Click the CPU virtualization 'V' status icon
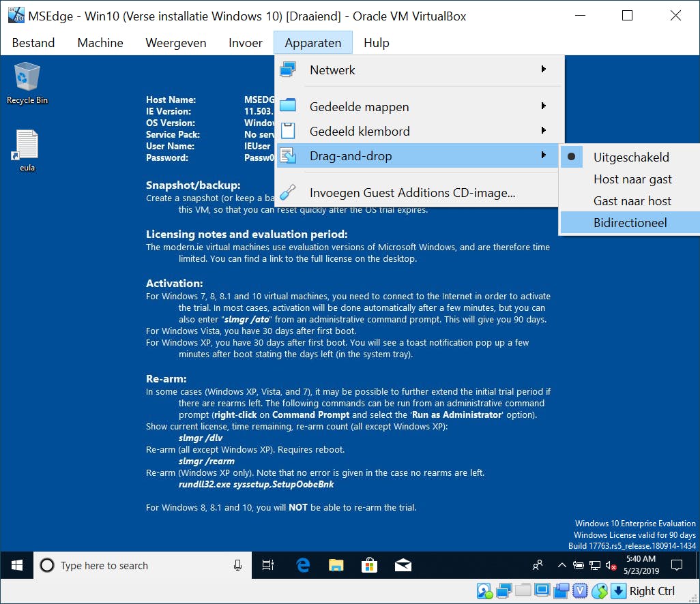The image size is (700, 604). click(x=580, y=591)
